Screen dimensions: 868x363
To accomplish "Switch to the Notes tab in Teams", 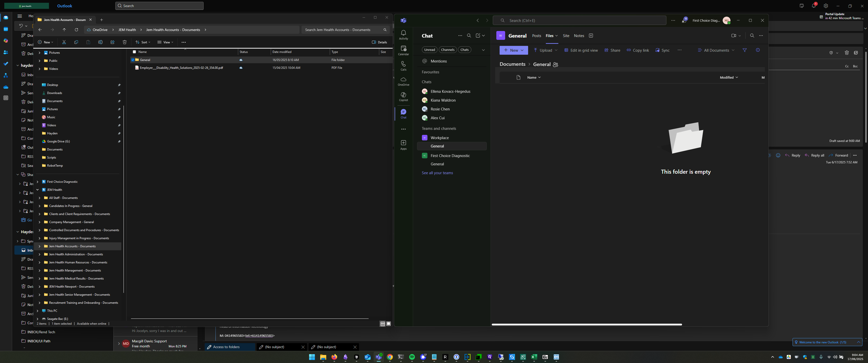I will [x=579, y=36].
